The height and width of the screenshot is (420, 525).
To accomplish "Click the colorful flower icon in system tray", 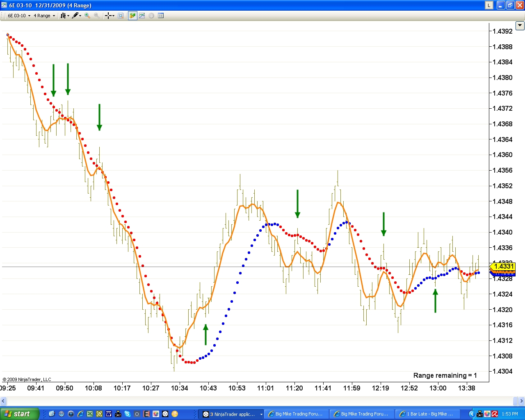I will [487, 414].
